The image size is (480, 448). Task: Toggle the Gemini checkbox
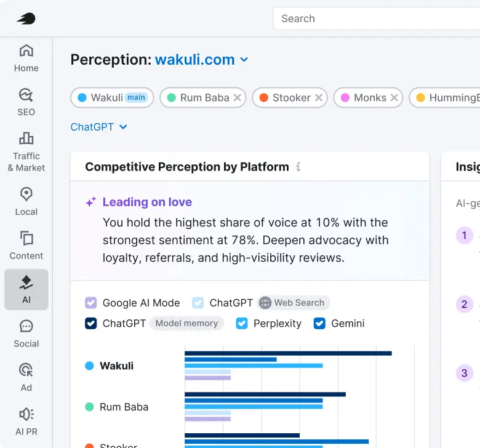tap(319, 323)
